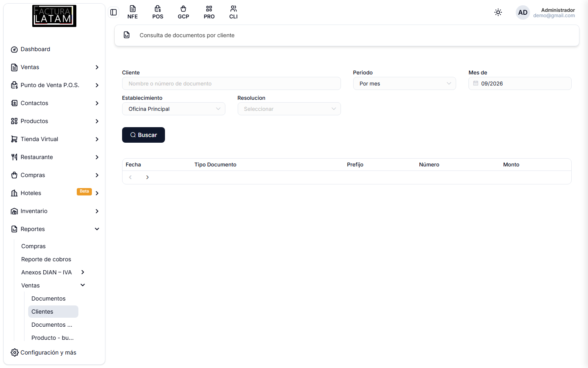588x368 pixels.
Task: Click the Factura Latam logo
Action: (x=54, y=16)
